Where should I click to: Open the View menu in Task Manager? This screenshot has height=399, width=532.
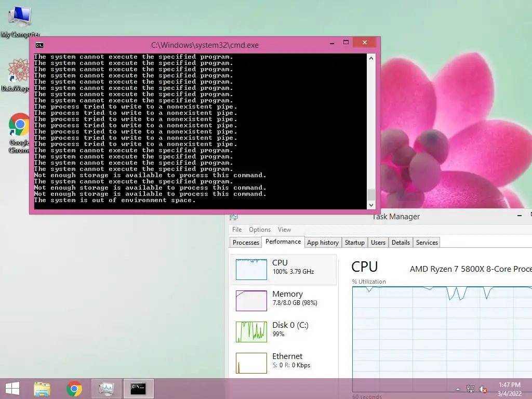click(x=284, y=230)
